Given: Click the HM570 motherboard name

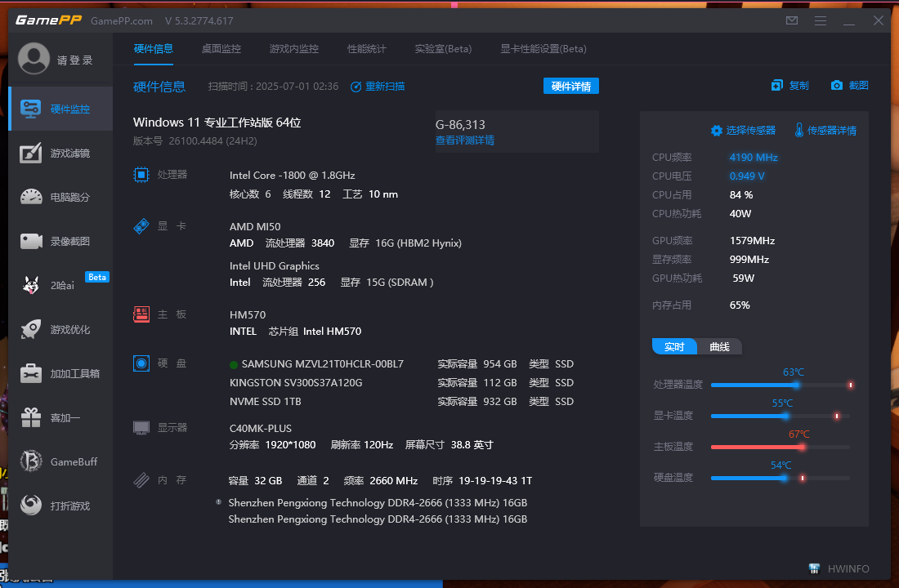Looking at the screenshot, I should pos(248,314).
